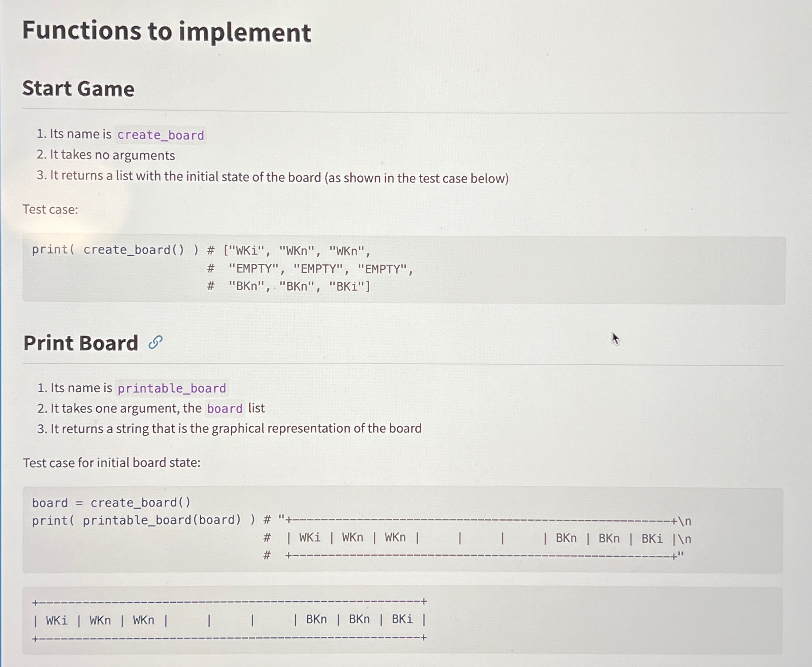Click the print( printable_board(board) ) code call
Screen dimensions: 812x667
(143, 520)
